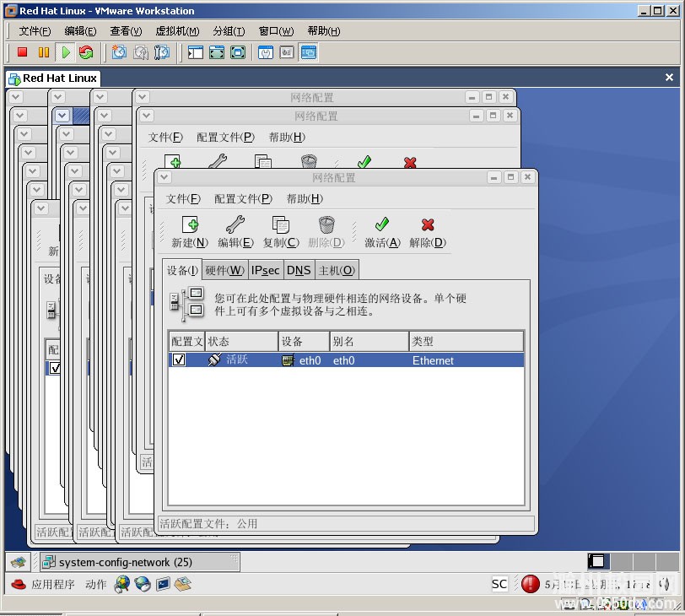
Task: Open the 窗口(W) menu in VMware
Action: point(276,31)
